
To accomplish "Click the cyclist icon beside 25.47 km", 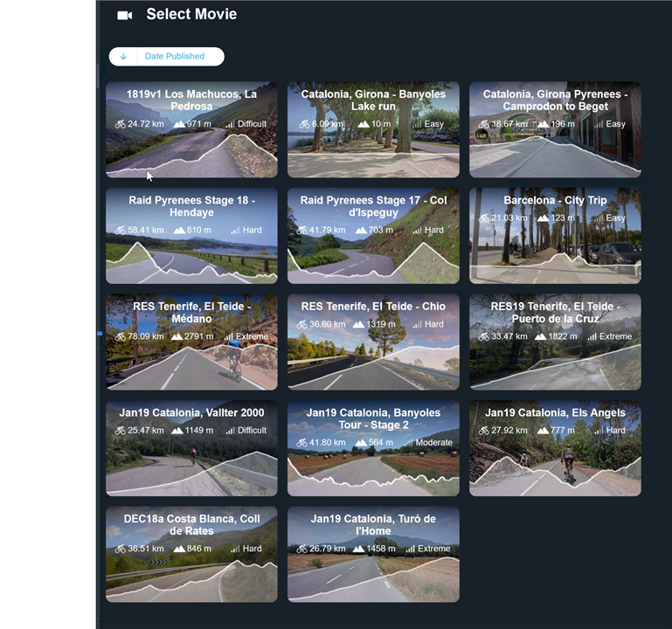I will tap(120, 431).
